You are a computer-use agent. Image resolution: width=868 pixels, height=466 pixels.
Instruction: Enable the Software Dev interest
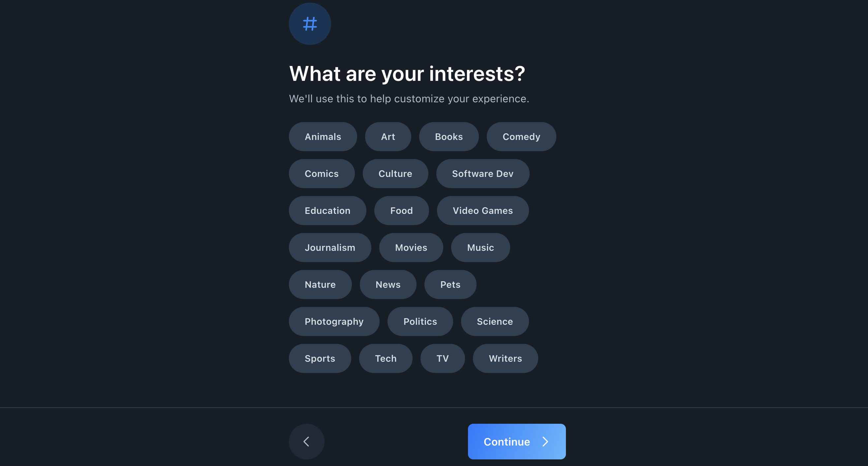click(x=482, y=174)
